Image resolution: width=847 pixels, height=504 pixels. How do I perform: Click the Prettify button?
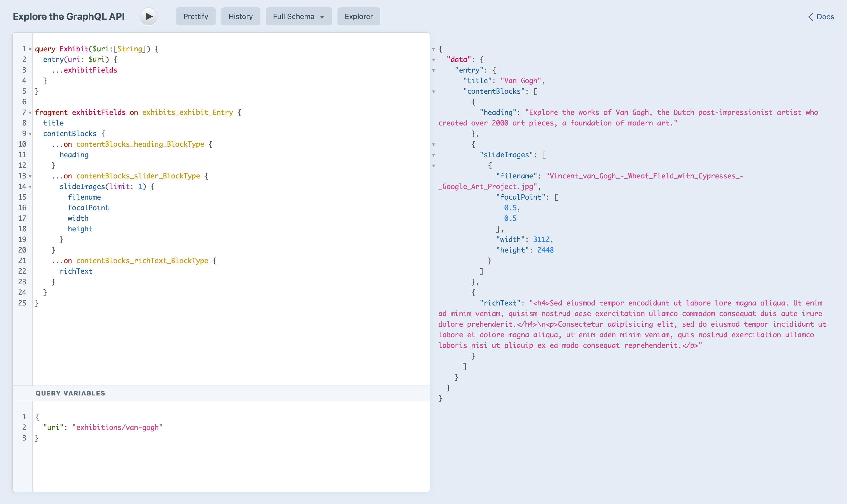[196, 16]
